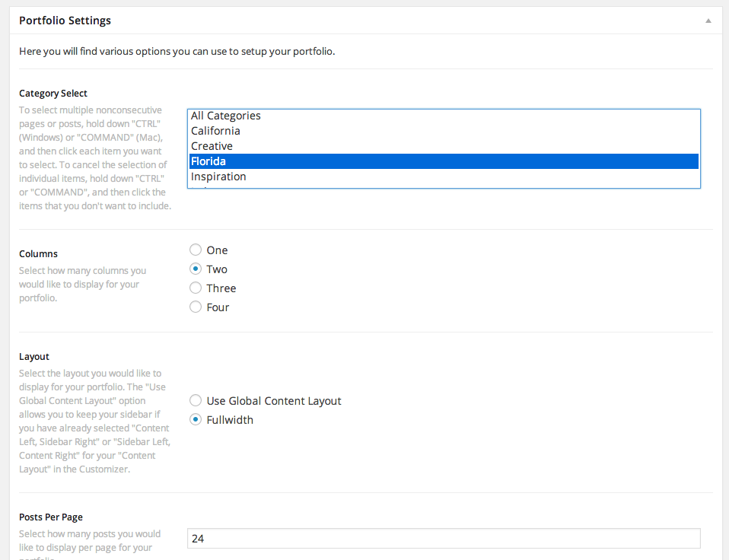The image size is (729, 560).
Task: Select the Fullwidth layout radio button
Action: pyautogui.click(x=196, y=420)
